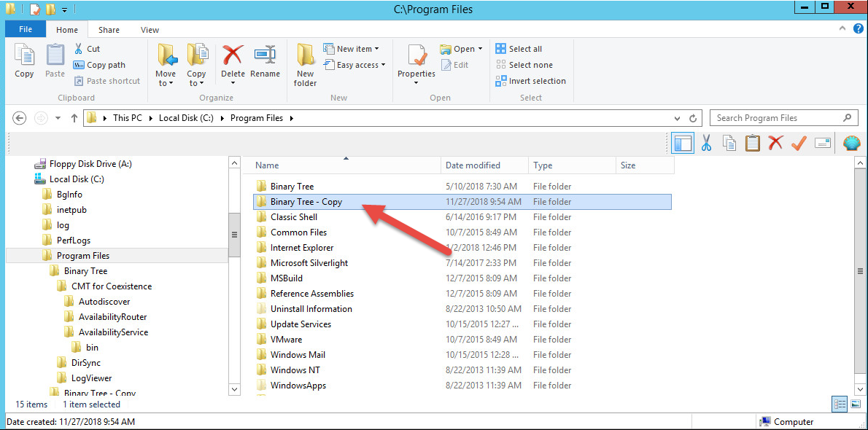Click the Classic Shell red X Delete icon
868x430 pixels.
[775, 144]
